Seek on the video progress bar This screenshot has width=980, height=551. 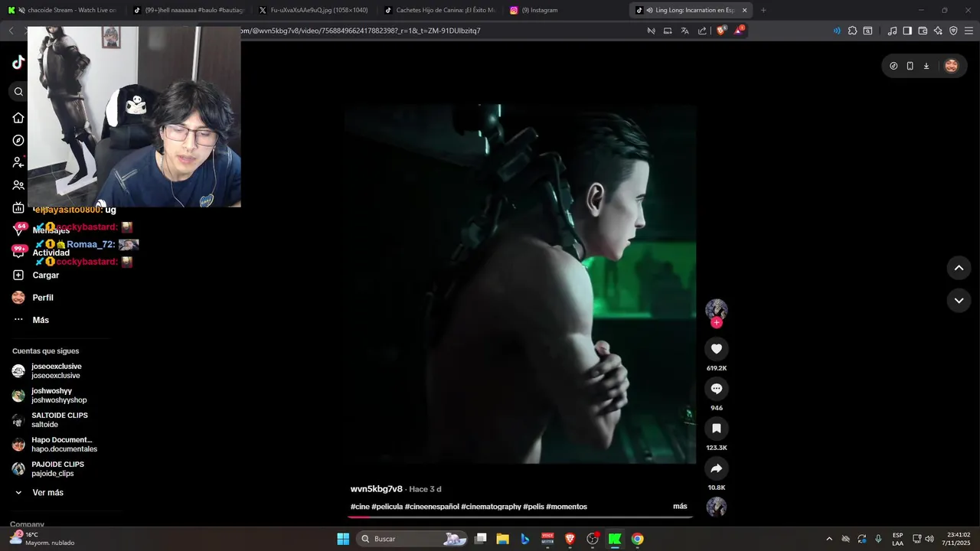[521, 517]
